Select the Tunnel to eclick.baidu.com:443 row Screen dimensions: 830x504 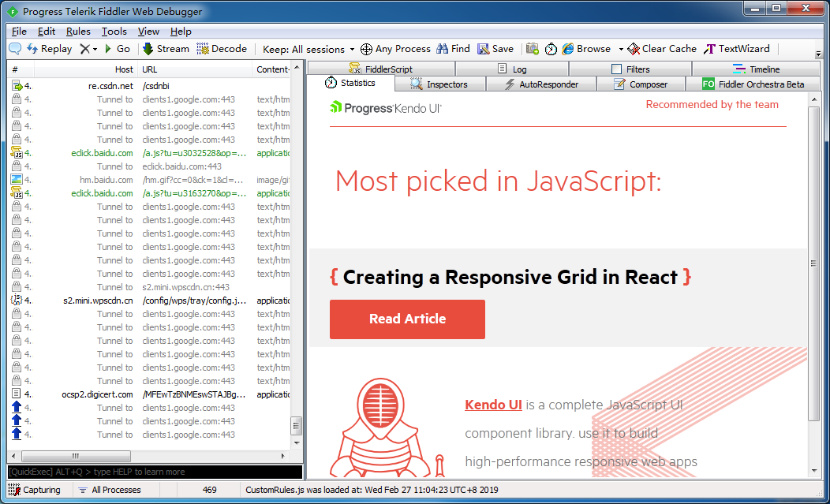coord(149,166)
